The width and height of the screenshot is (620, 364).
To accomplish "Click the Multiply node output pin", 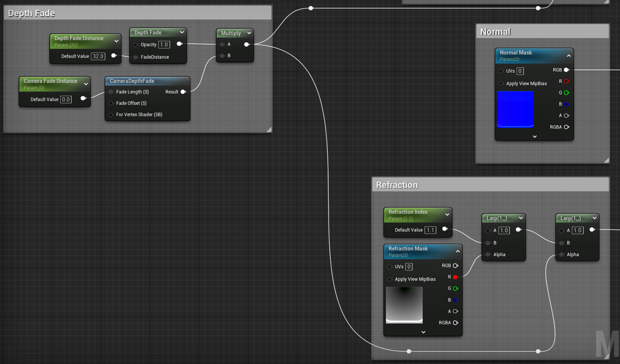I will (x=247, y=45).
